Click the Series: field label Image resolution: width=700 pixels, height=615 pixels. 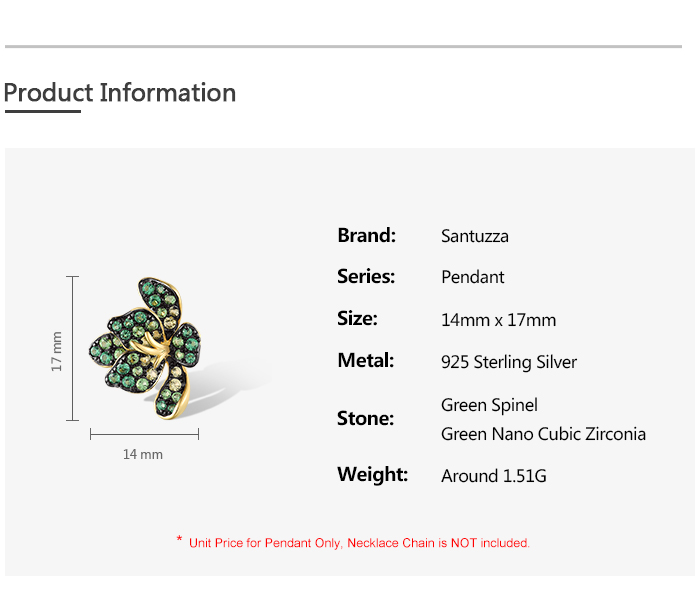(x=366, y=277)
